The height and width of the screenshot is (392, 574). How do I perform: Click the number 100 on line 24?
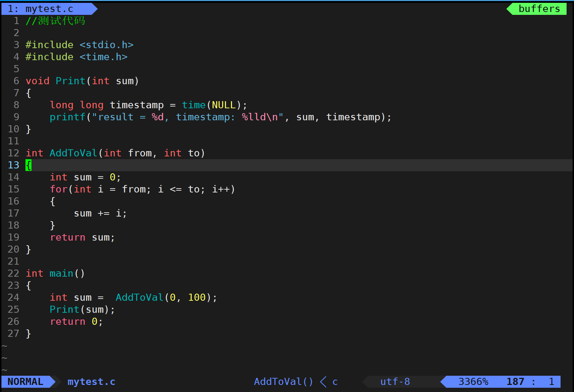[197, 298]
